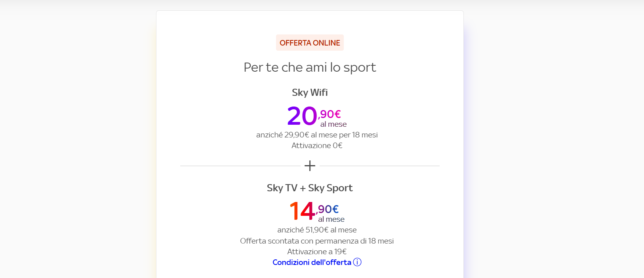Click the large purple 20 price number

tap(302, 116)
